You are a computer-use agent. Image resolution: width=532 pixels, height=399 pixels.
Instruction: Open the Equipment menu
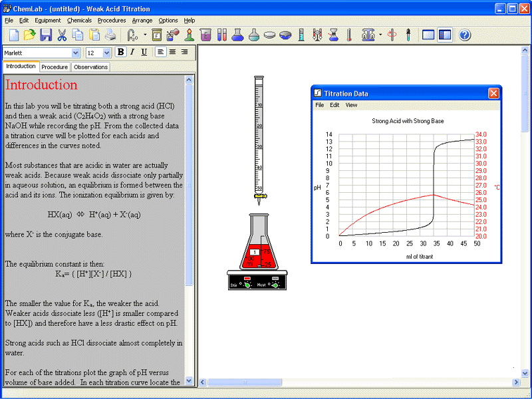coord(47,21)
